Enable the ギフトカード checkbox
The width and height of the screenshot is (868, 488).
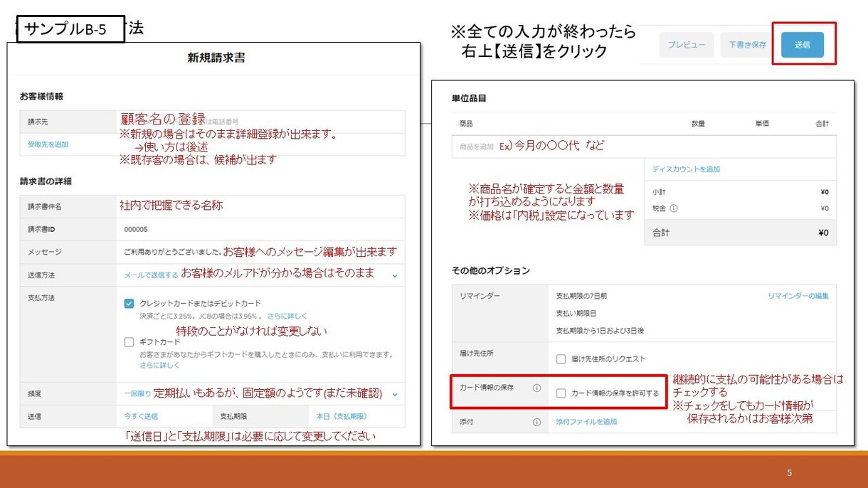point(129,341)
